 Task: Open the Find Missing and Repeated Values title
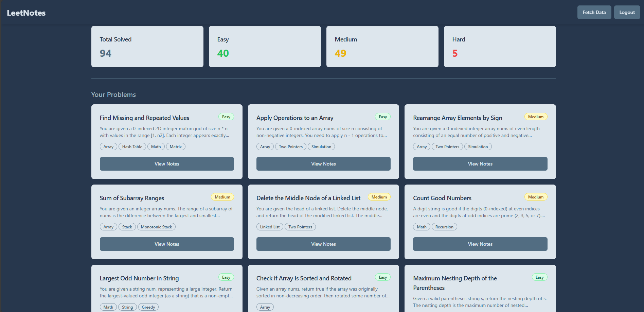(144, 118)
